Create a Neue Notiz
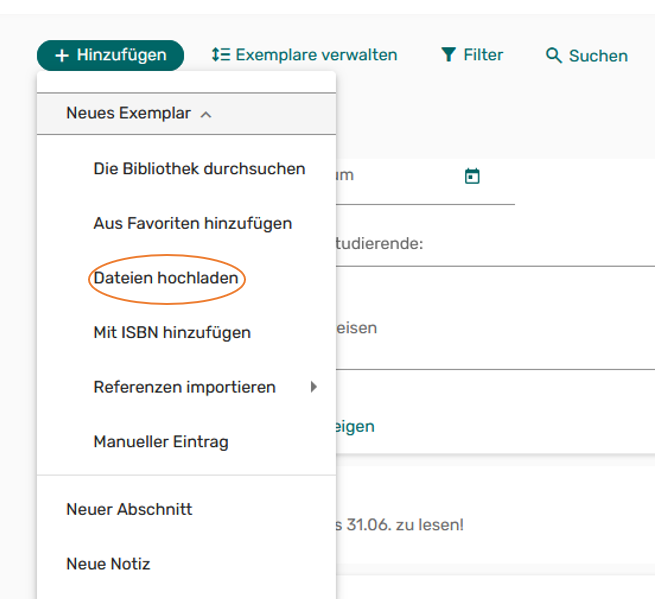This screenshot has height=599, width=655. [x=108, y=564]
